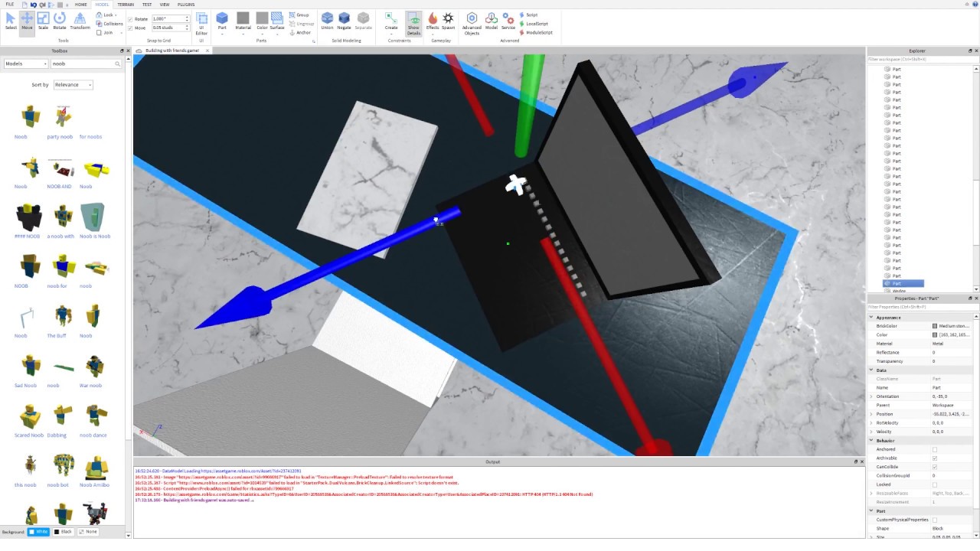Viewport: 980px width, 551px height.
Task: Toggle the Move snap checkbox
Action: pos(130,28)
